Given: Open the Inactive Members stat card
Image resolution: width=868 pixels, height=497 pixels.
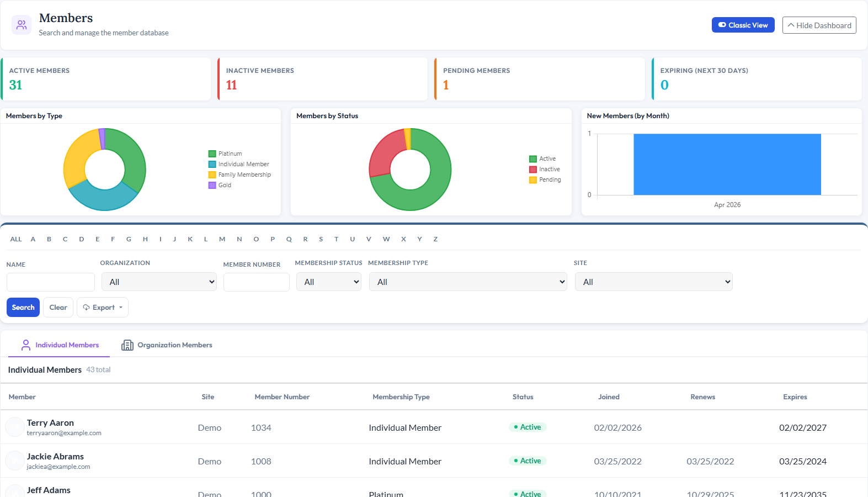Looking at the screenshot, I should coord(323,79).
